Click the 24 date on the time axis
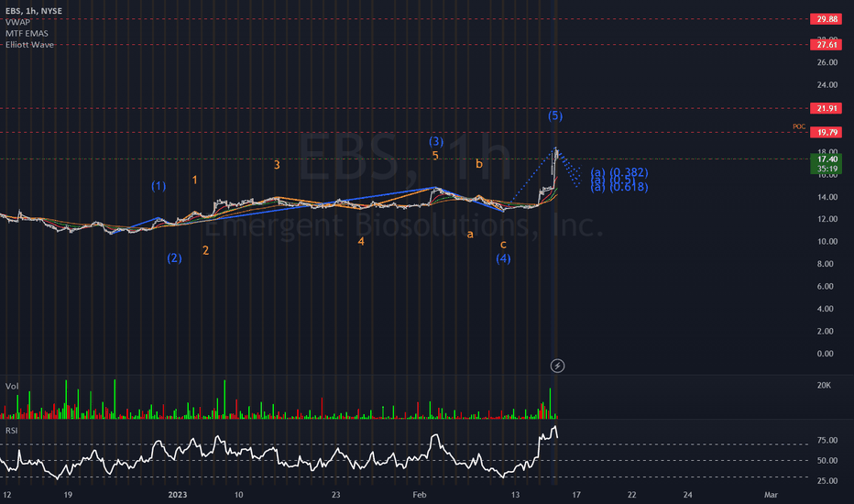 click(688, 495)
